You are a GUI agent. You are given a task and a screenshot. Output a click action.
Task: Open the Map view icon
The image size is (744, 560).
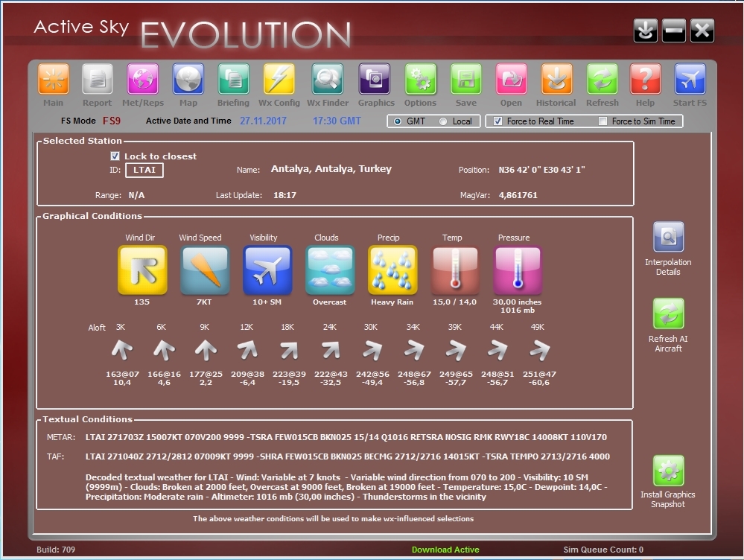point(188,79)
